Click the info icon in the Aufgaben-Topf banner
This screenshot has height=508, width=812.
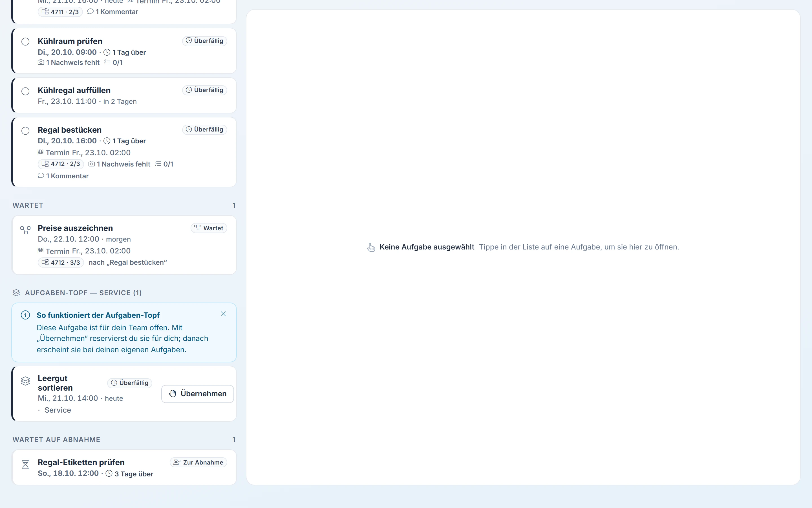(25, 315)
